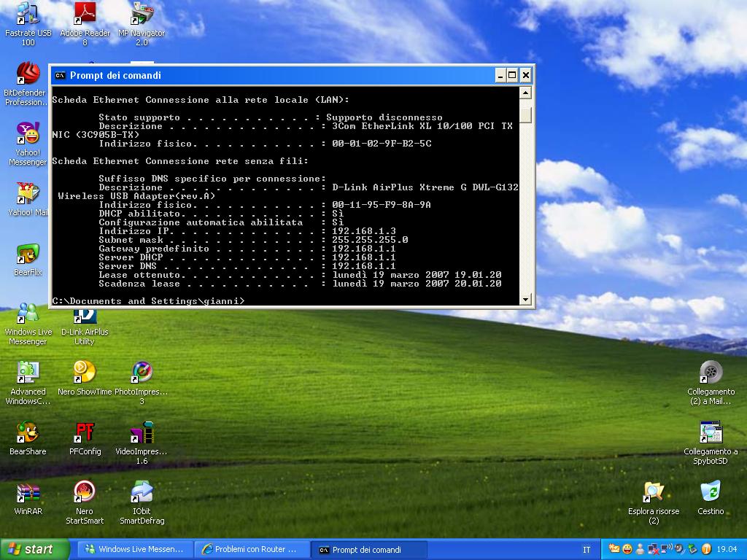The height and width of the screenshot is (560, 747).
Task: Select the Advanced WindowsCare desktop icon
Action: click(x=28, y=384)
